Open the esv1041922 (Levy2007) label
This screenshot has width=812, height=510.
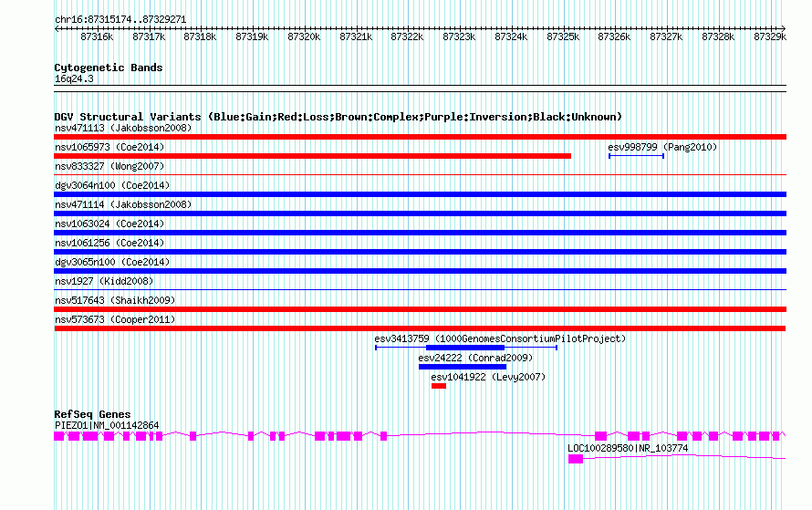[488, 377]
